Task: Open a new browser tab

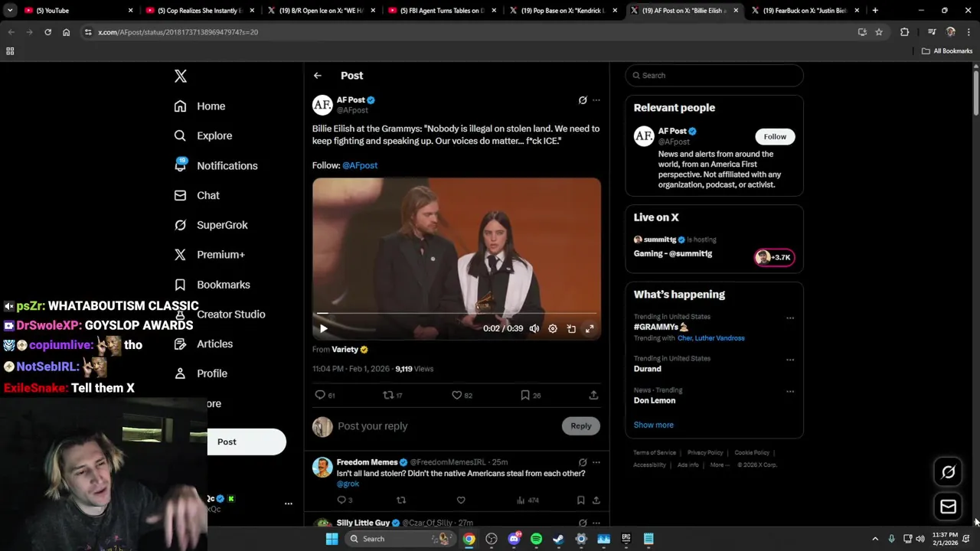Action: tap(875, 11)
